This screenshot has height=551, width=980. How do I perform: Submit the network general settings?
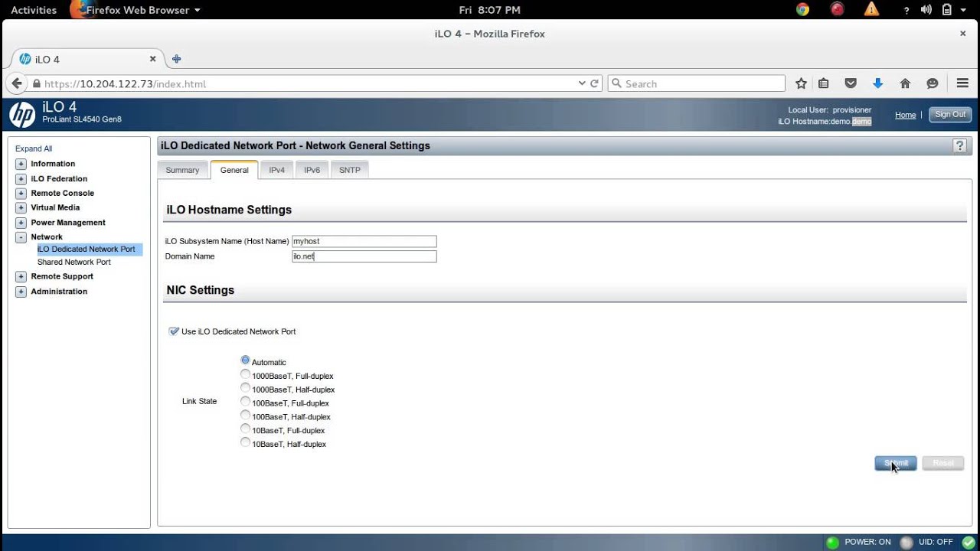896,463
